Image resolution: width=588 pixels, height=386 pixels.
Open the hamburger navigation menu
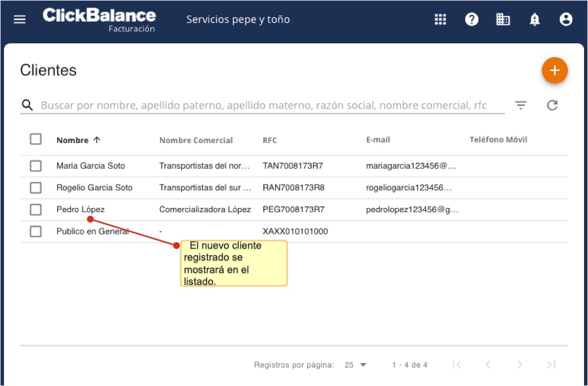20,20
